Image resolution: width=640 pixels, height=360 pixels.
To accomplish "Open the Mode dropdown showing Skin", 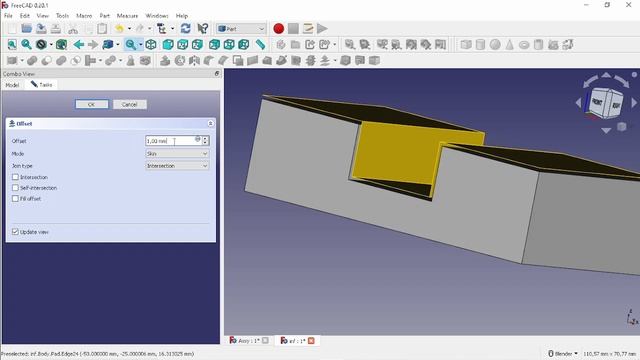I will [x=177, y=153].
